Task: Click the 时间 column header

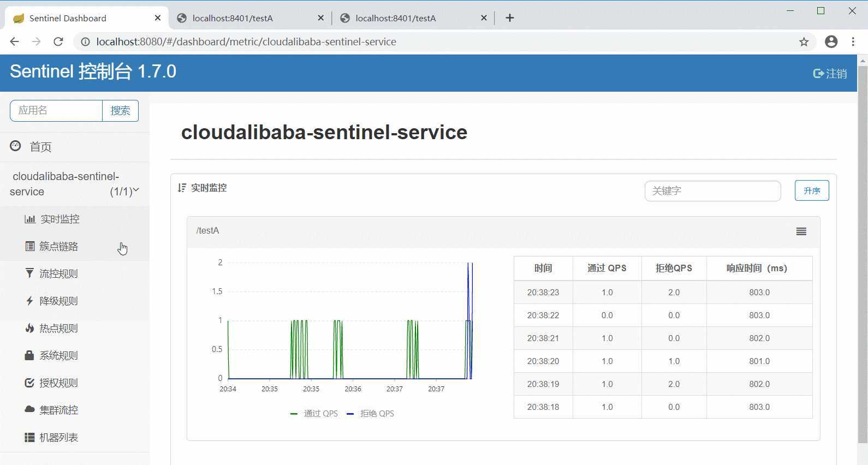Action: (543, 268)
